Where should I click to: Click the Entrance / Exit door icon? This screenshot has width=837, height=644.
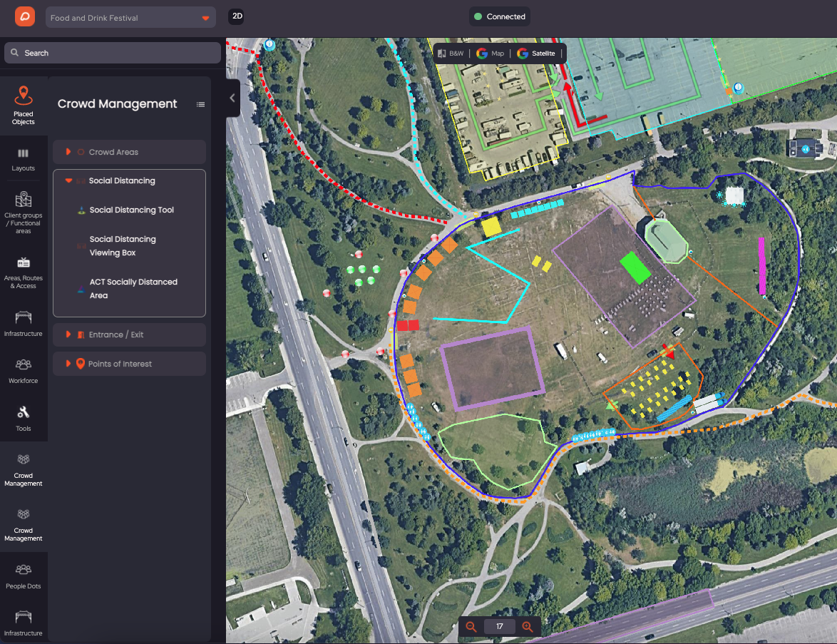81,334
